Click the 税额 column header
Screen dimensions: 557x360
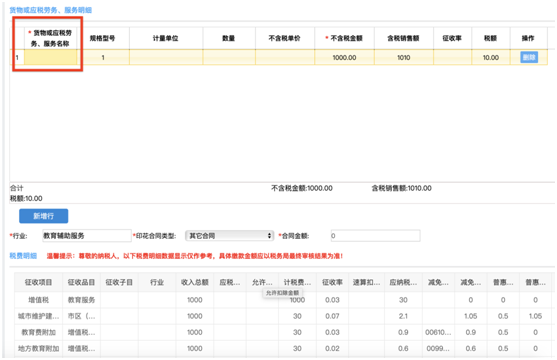pos(491,38)
